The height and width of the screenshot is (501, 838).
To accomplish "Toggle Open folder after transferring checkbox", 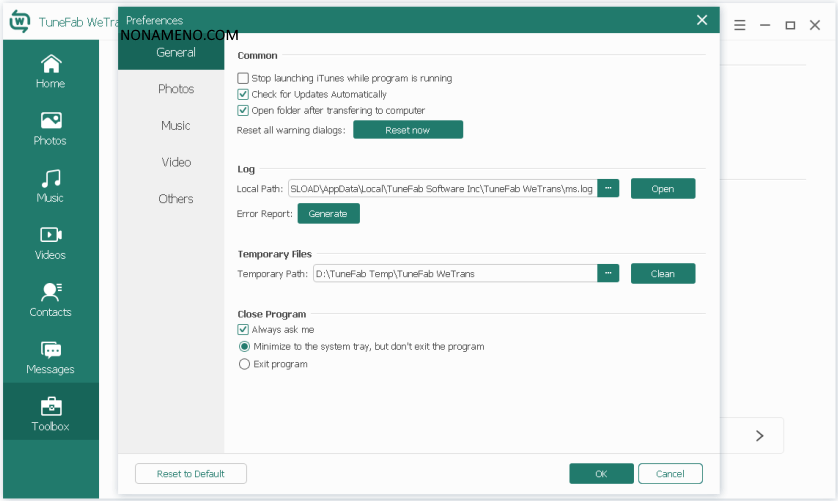I will [x=243, y=110].
